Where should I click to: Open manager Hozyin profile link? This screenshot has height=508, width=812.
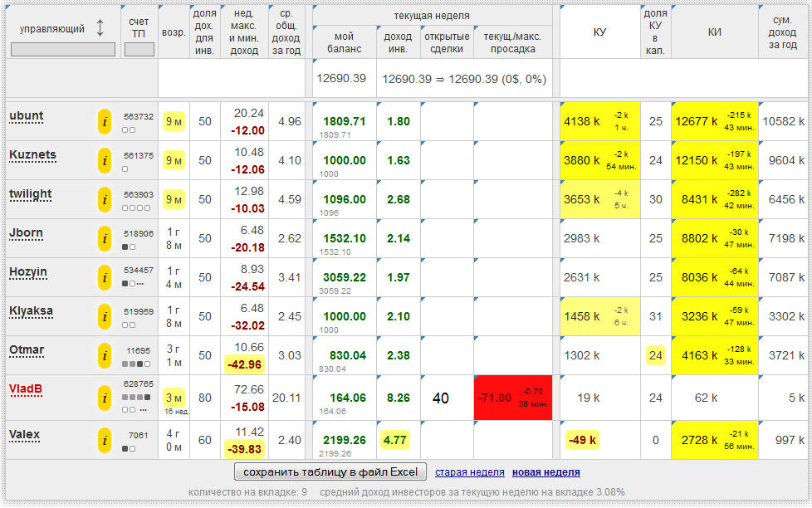pyautogui.click(x=28, y=272)
